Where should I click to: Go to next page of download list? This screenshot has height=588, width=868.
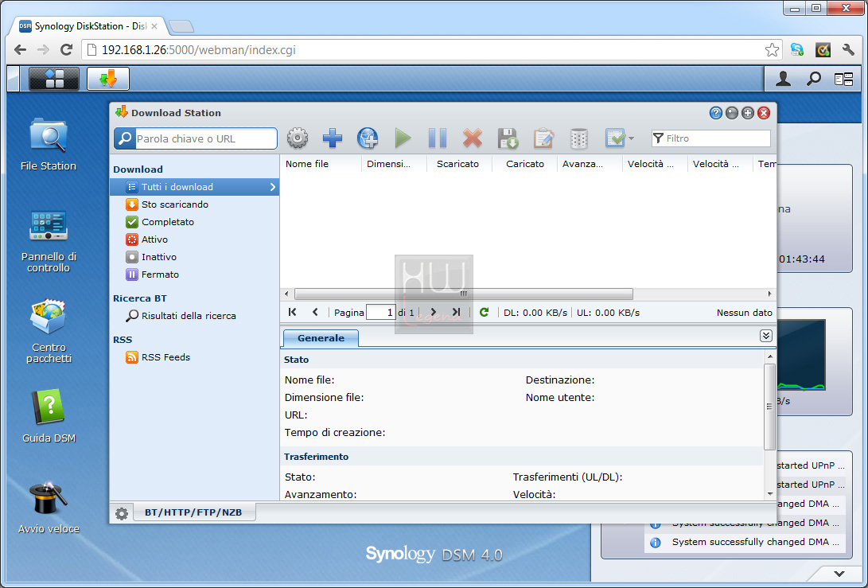coord(434,312)
